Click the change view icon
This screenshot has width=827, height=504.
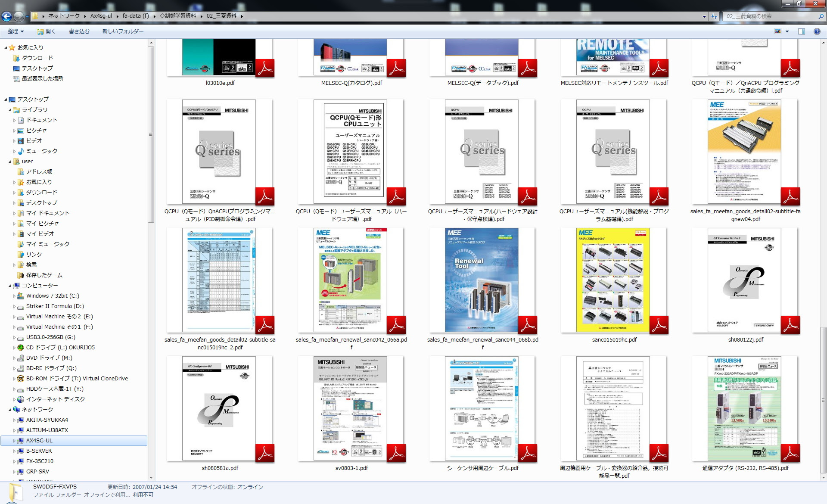coord(778,31)
